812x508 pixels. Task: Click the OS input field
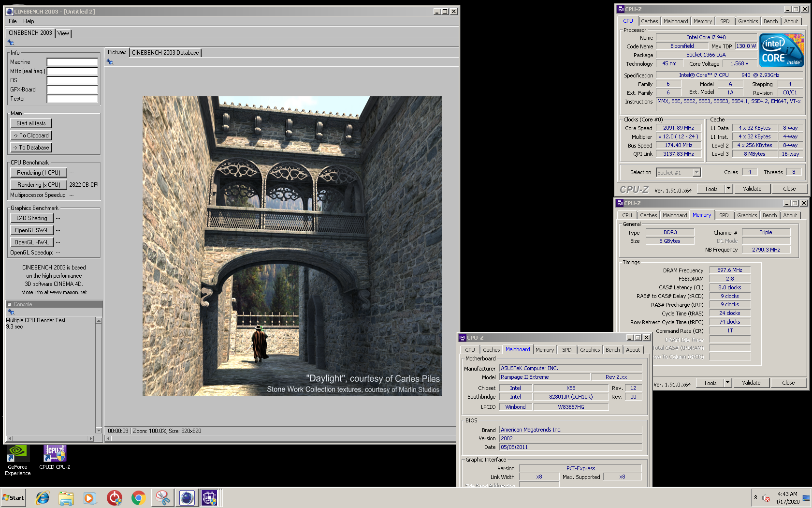point(72,80)
